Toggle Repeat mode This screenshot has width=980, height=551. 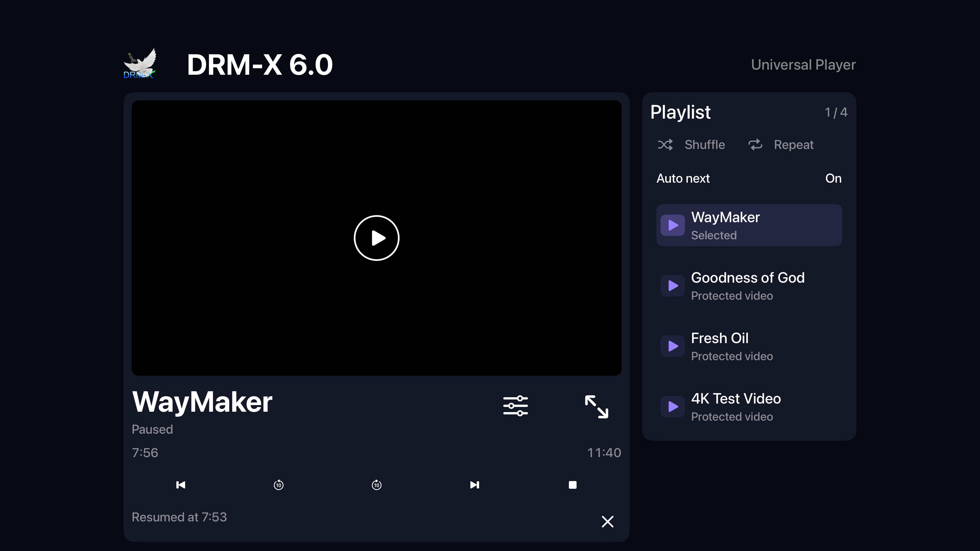click(781, 144)
